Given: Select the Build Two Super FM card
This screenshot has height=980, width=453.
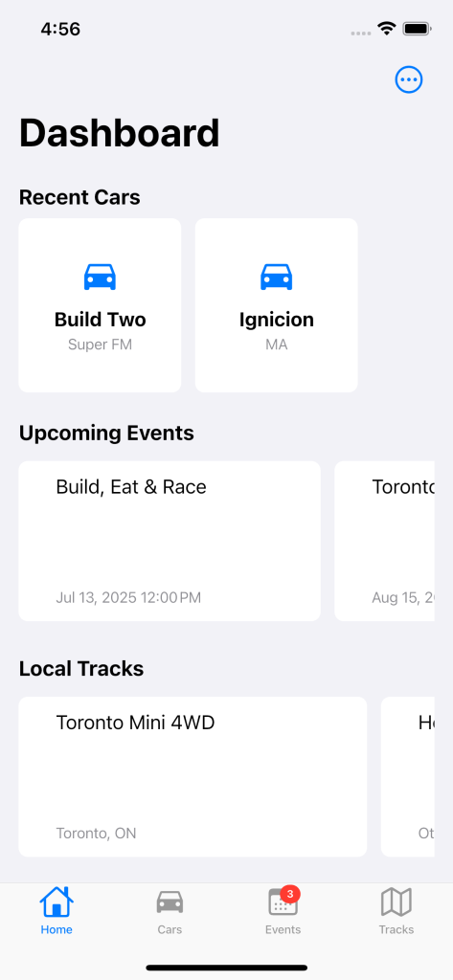Looking at the screenshot, I should (101, 305).
